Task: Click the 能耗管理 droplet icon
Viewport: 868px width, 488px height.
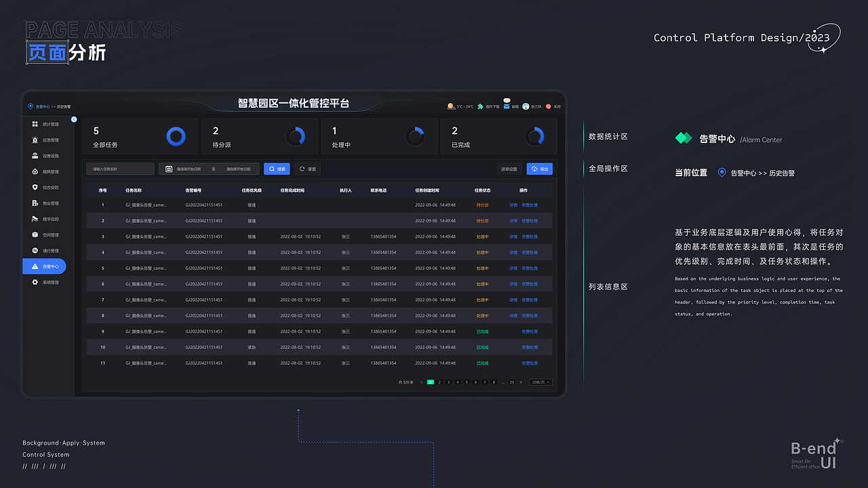Action: click(x=35, y=171)
